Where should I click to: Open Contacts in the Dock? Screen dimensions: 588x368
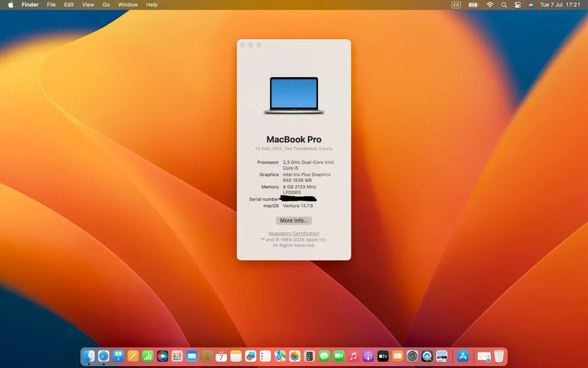click(x=207, y=356)
